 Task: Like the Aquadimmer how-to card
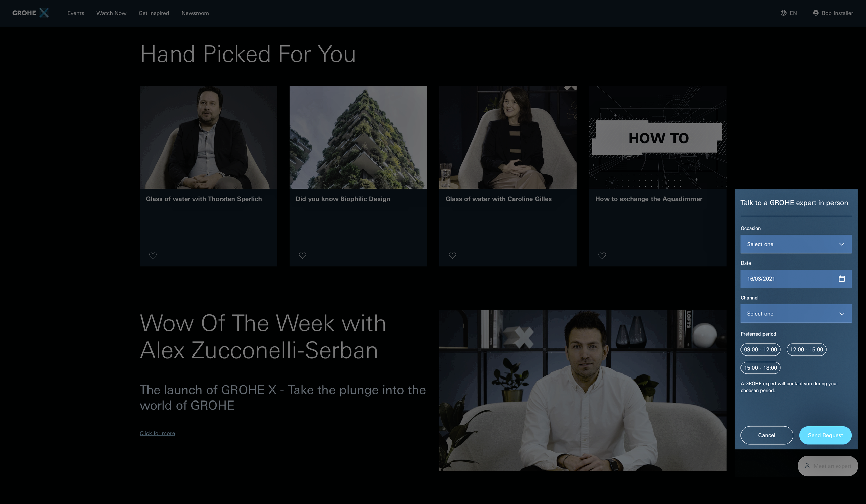click(x=602, y=256)
